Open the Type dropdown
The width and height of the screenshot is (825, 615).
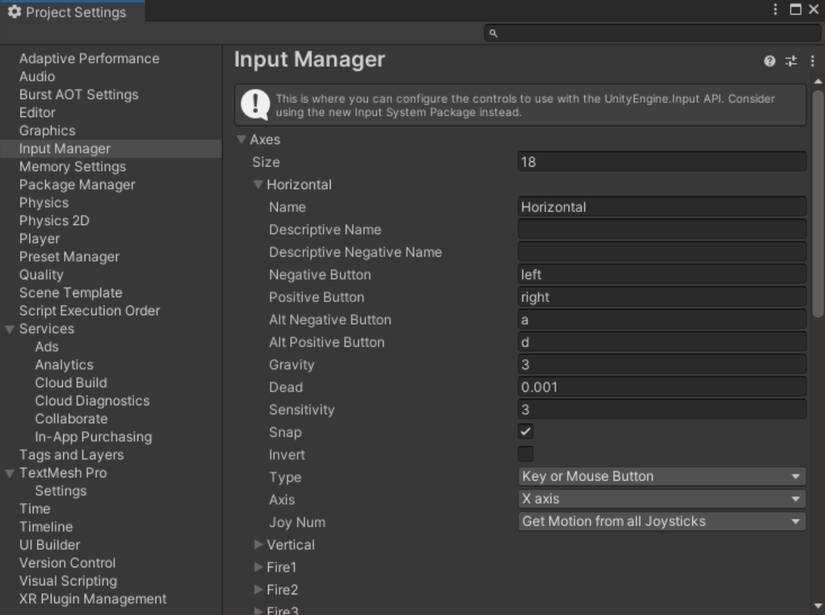click(661, 477)
